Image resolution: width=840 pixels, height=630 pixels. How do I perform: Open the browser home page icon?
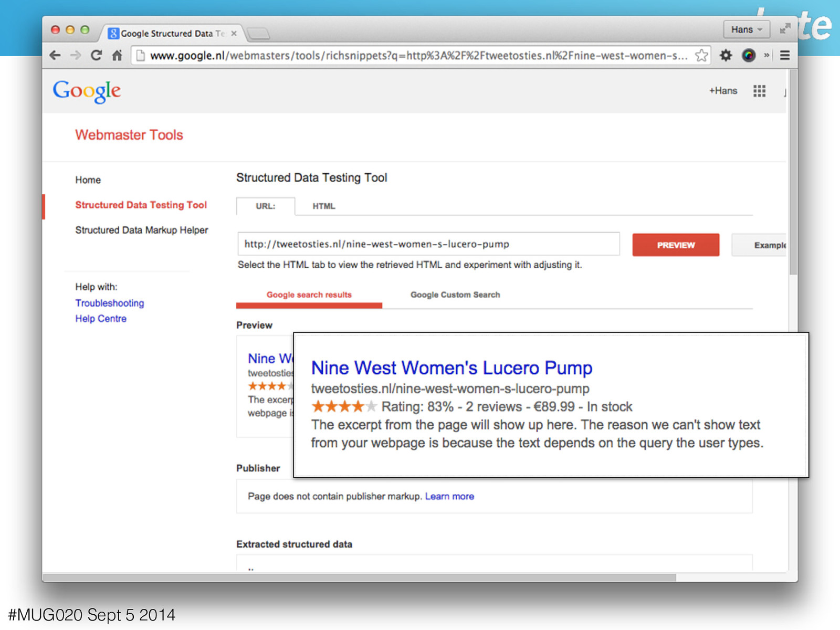pos(117,55)
